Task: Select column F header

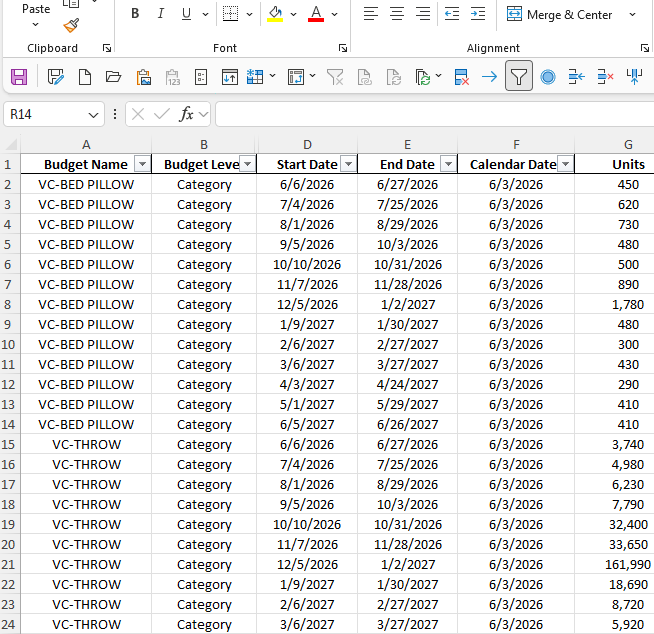Action: [516, 144]
